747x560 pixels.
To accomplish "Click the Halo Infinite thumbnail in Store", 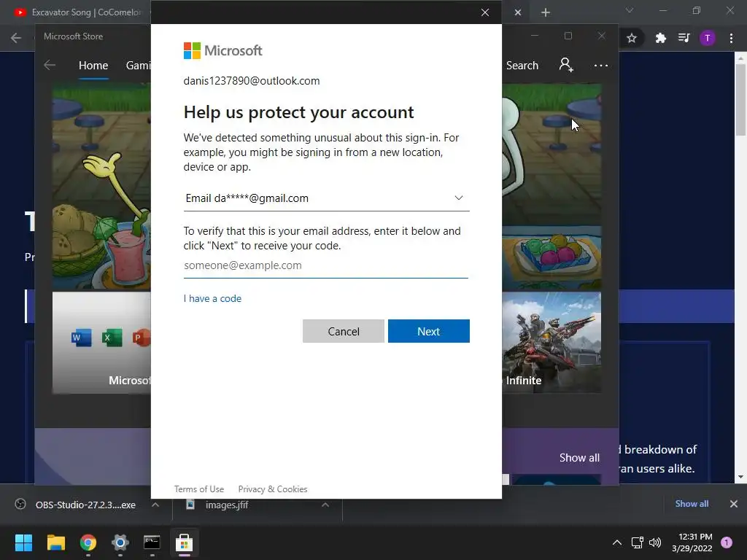I will [x=551, y=343].
